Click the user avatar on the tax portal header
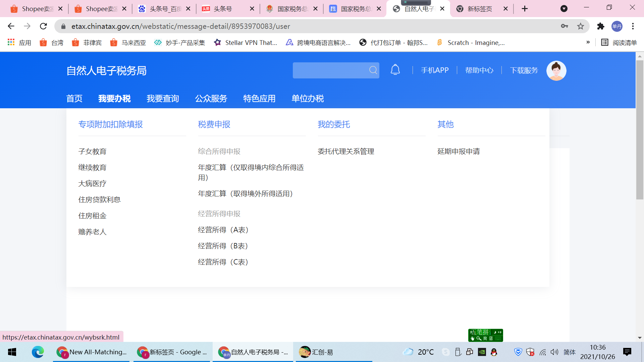644x362 pixels. click(556, 70)
